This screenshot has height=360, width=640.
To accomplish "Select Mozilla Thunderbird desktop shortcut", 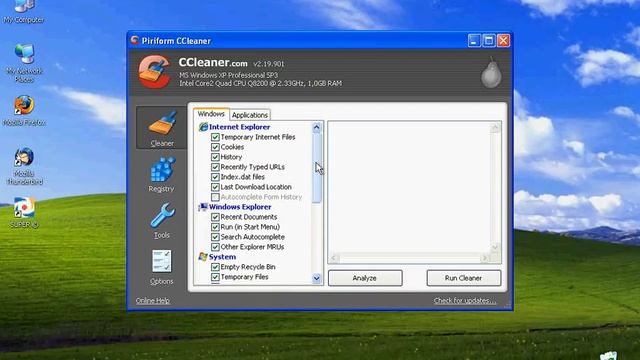I will (24, 166).
